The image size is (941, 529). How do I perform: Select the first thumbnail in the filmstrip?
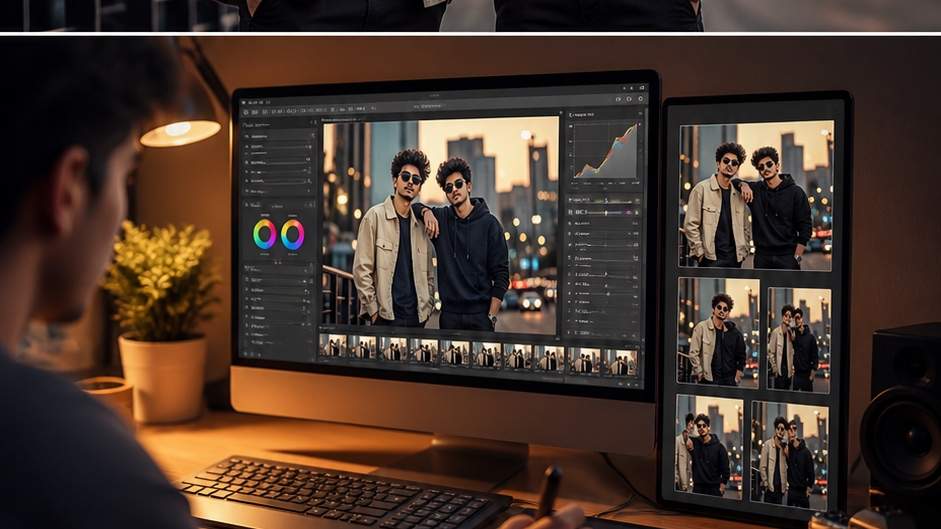point(332,345)
